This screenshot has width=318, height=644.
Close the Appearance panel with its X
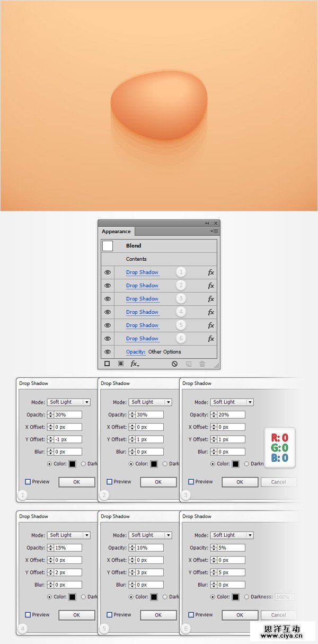pyautogui.click(x=216, y=223)
